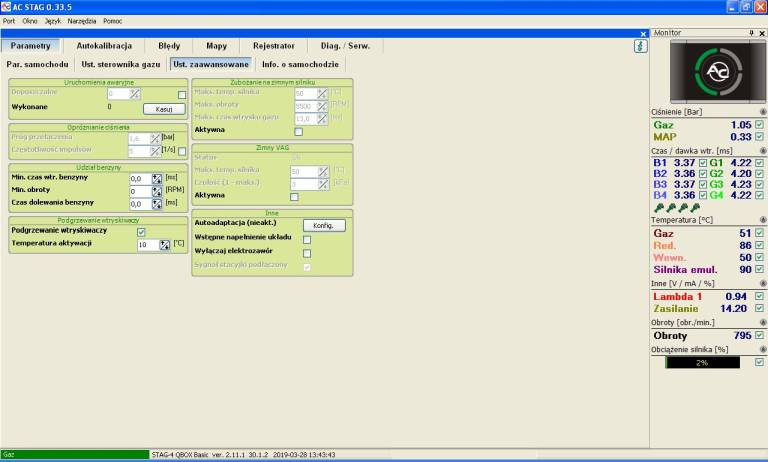Open the Język menu
The width and height of the screenshot is (768, 462).
pos(53,21)
